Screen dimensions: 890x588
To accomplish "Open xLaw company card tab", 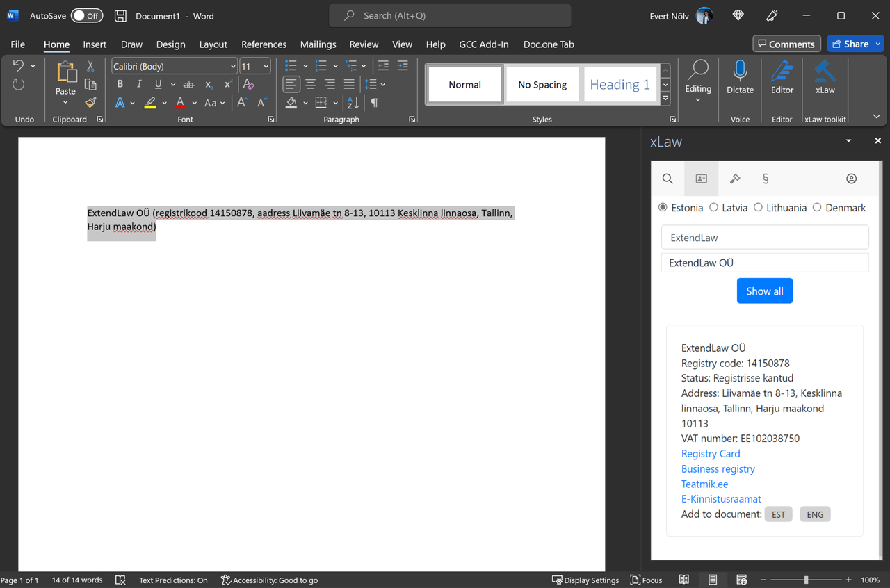I will pyautogui.click(x=702, y=179).
